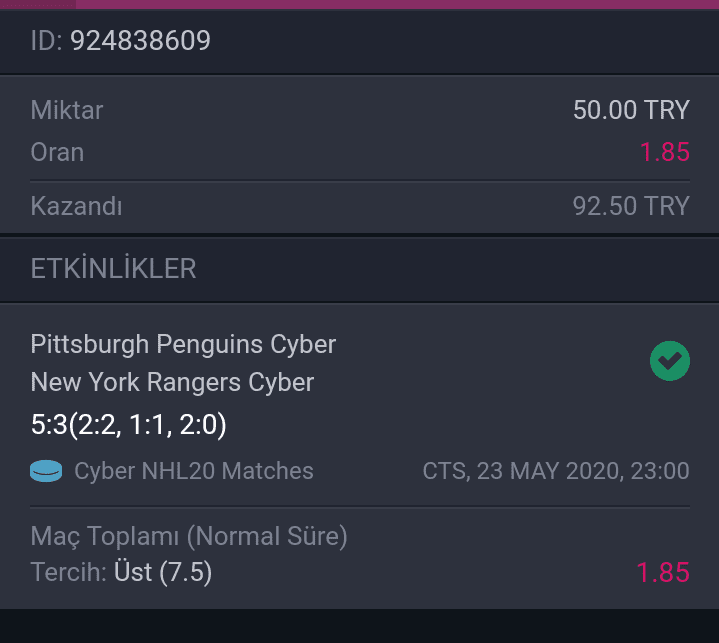Click the match date CTS, 23 MAY 2020
This screenshot has width=719, height=643.
click(556, 471)
